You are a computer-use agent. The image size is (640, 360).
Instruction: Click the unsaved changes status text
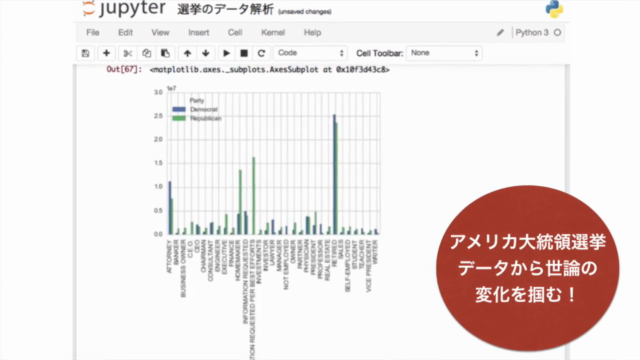click(x=304, y=12)
